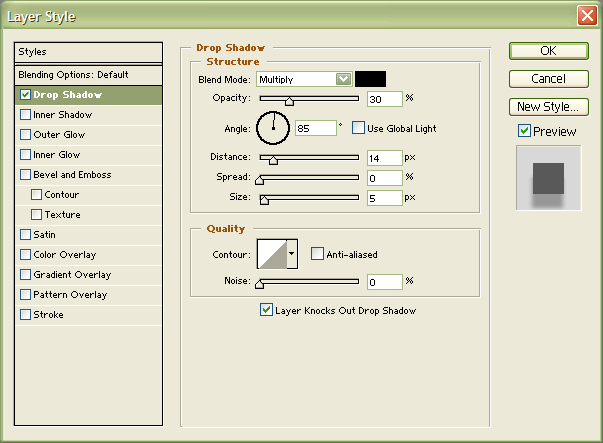603x443 pixels.
Task: Enable the Color Overlay checkbox
Action: point(25,255)
